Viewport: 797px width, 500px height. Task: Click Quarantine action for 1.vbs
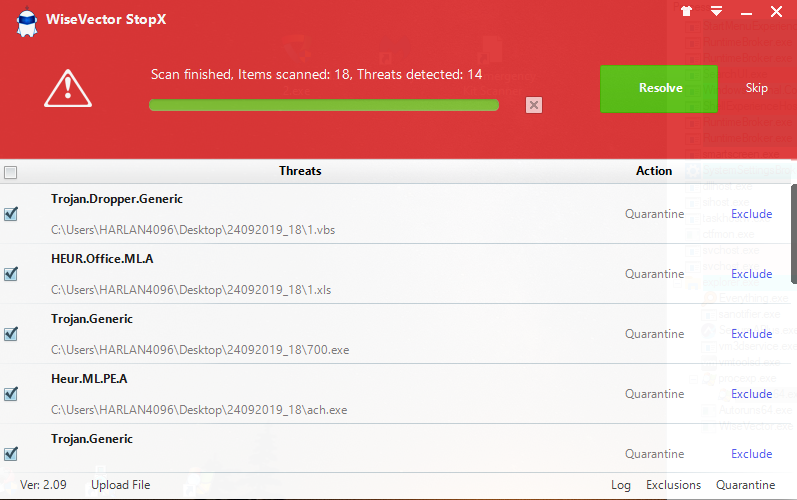[x=654, y=214]
